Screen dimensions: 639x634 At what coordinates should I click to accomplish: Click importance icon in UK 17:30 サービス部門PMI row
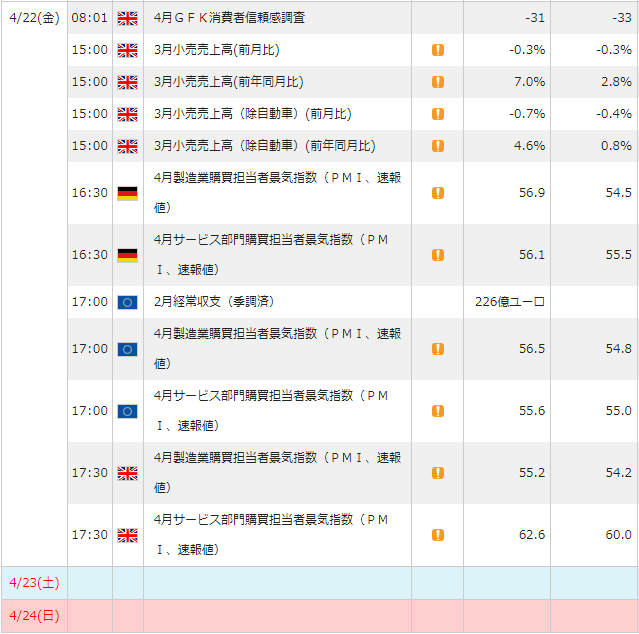[x=438, y=535]
